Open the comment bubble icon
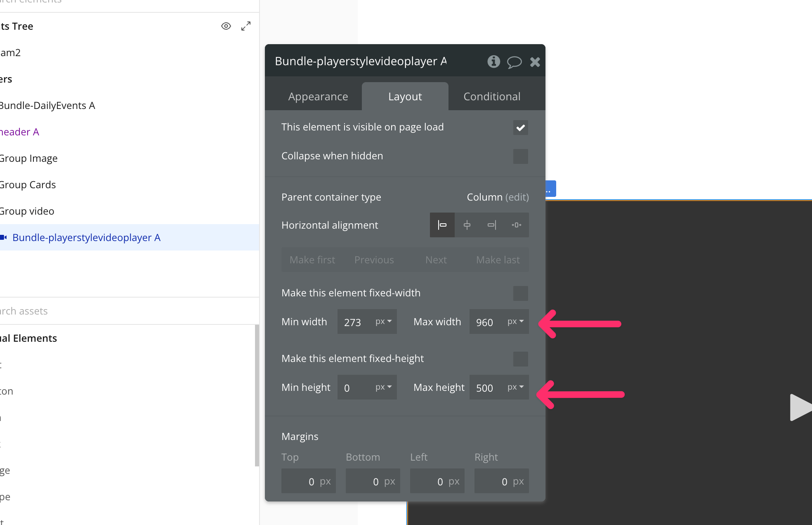The height and width of the screenshot is (525, 812). pos(514,62)
